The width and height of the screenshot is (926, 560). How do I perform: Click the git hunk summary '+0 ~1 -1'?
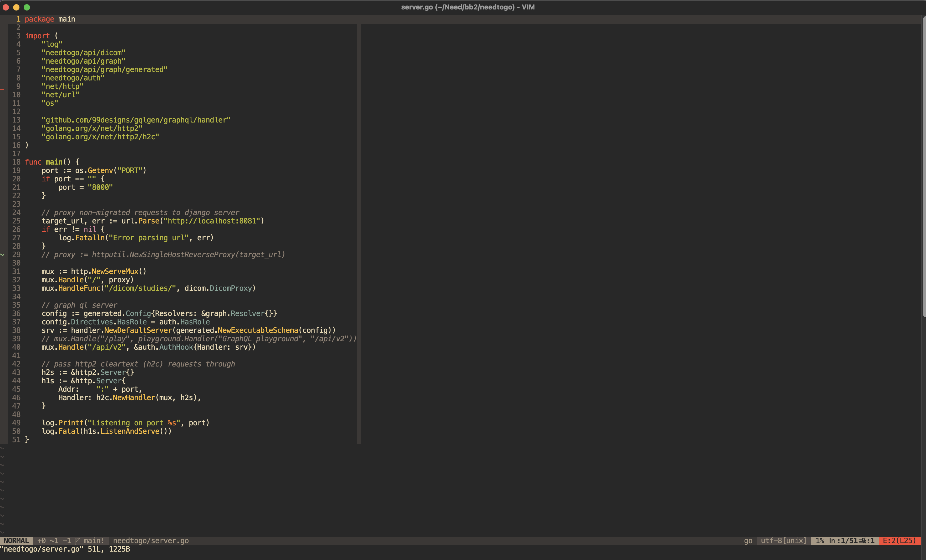tap(54, 541)
